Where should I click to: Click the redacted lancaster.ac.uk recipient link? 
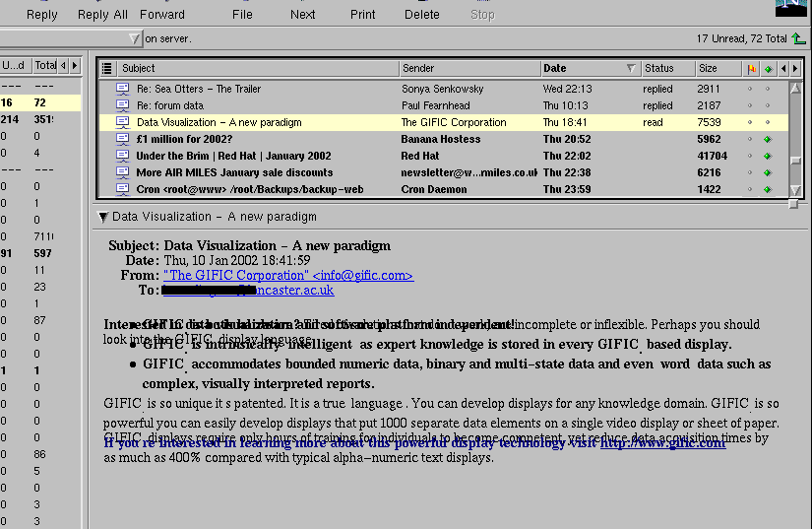[249, 290]
